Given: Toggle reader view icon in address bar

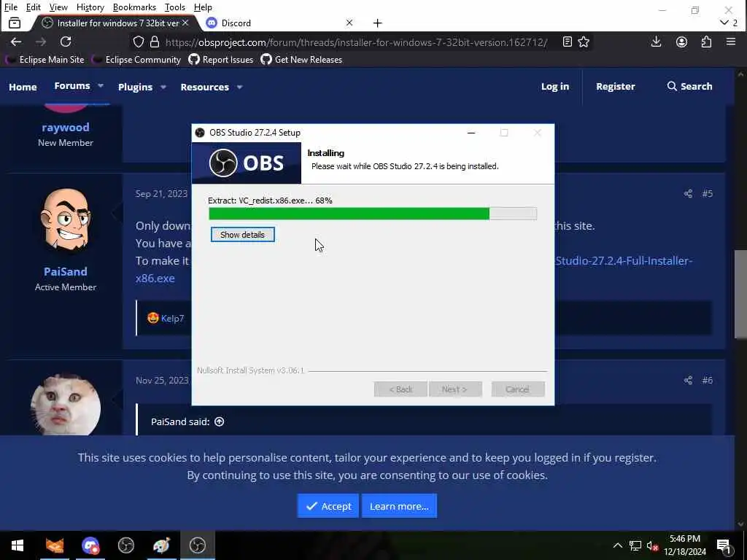Looking at the screenshot, I should point(567,42).
